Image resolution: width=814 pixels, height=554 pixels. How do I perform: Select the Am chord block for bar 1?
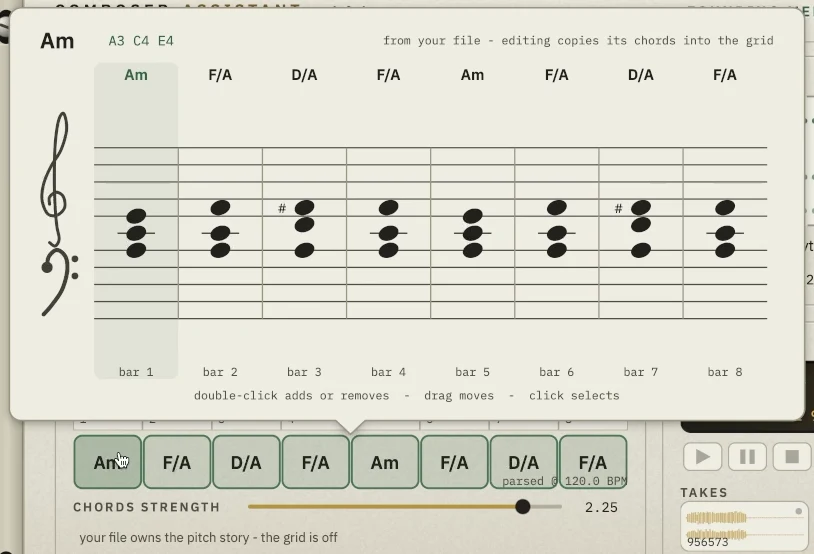coord(107,462)
